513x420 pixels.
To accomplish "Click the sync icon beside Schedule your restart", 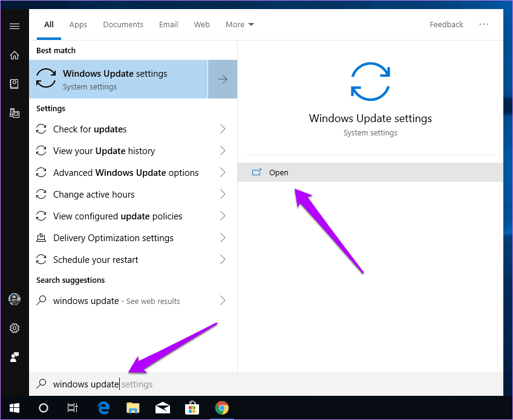I will pyautogui.click(x=41, y=259).
